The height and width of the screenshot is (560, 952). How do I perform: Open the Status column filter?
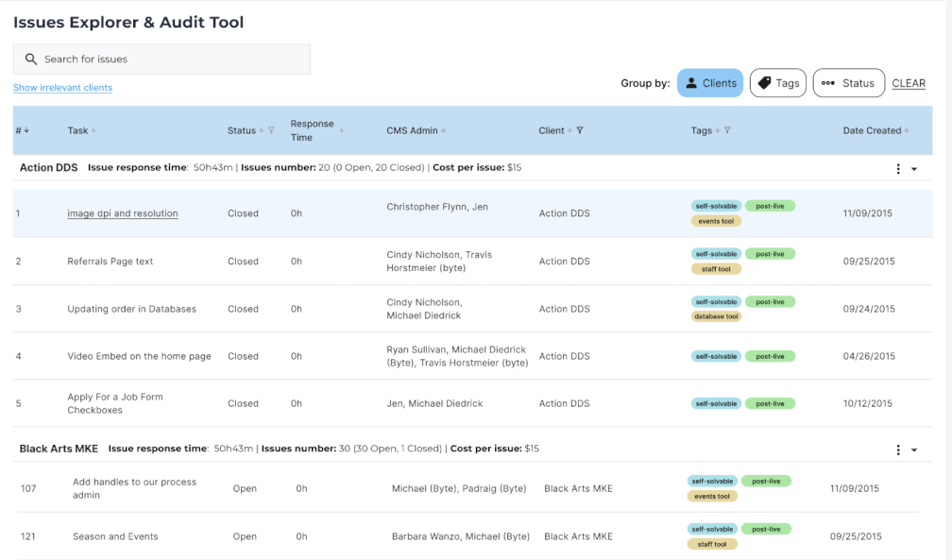pyautogui.click(x=271, y=130)
